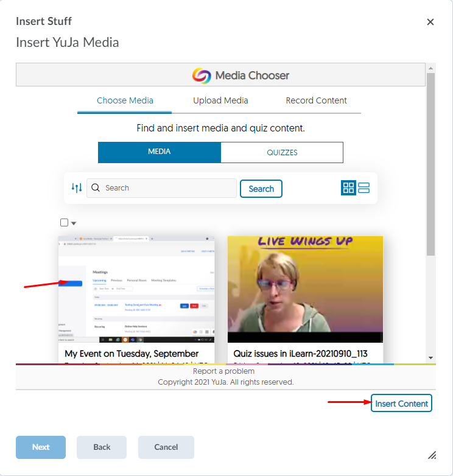Click the dialog resize handle

432,455
